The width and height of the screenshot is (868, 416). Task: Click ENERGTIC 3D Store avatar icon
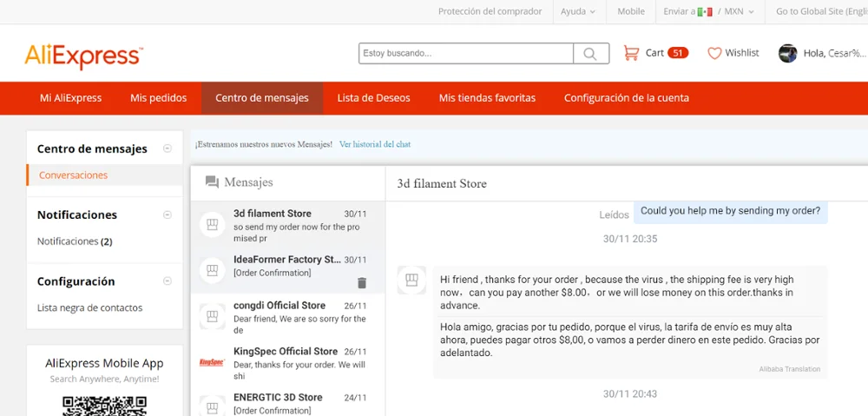212,407
